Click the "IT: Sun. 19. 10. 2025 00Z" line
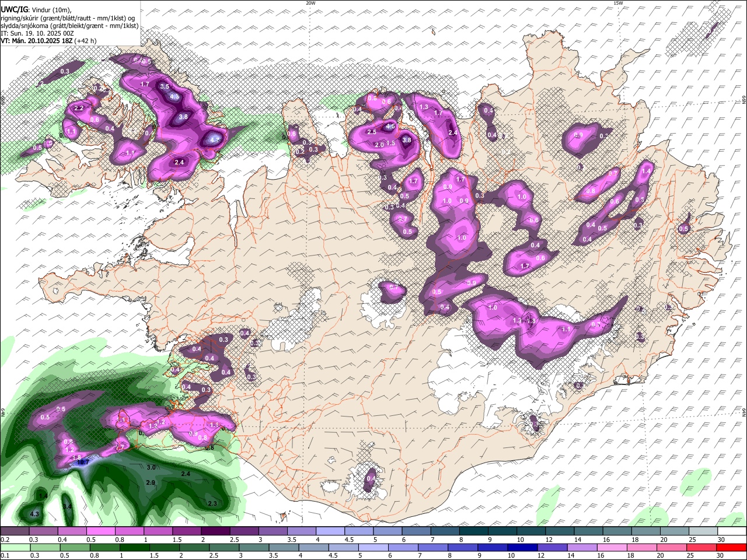Screen dimensions: 747x560 tap(37, 33)
